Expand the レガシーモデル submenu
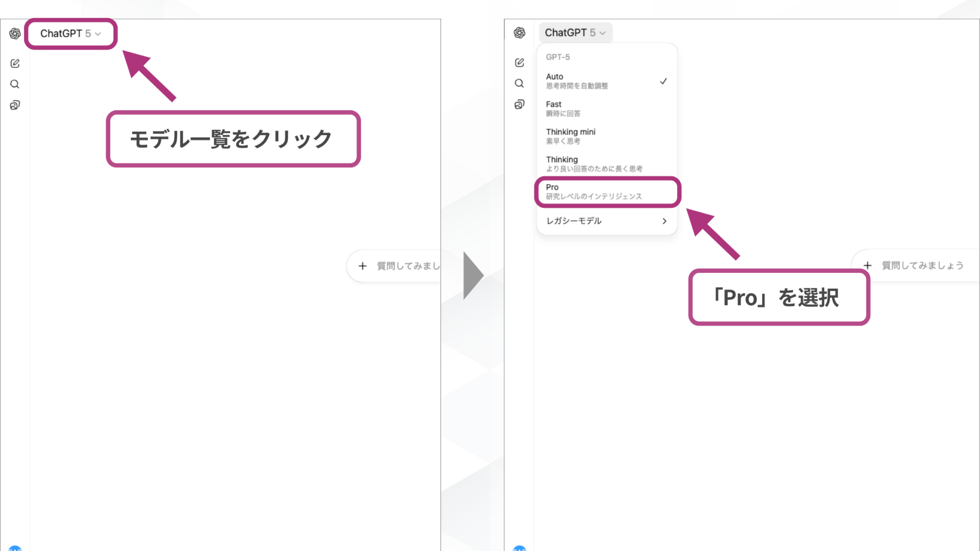 [607, 221]
